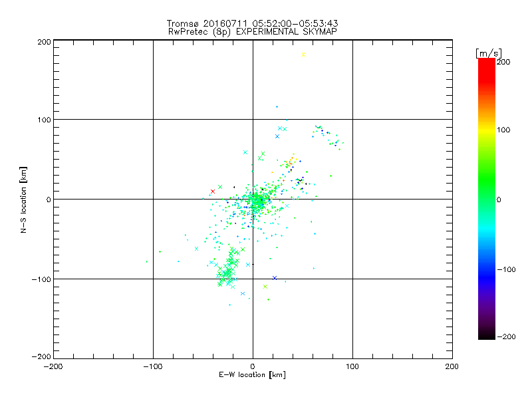Viewport: 532px width, 399px height.
Task: Click the blue region of the color bar at -100
Action: [x=487, y=270]
